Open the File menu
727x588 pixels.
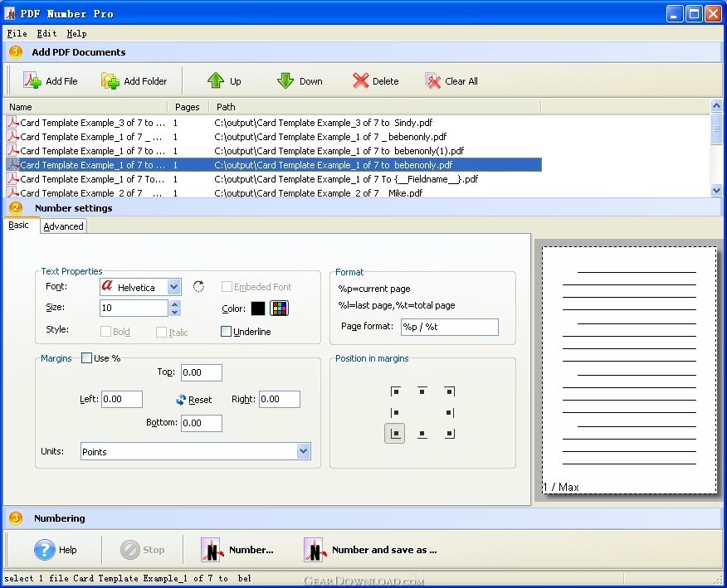[17, 33]
